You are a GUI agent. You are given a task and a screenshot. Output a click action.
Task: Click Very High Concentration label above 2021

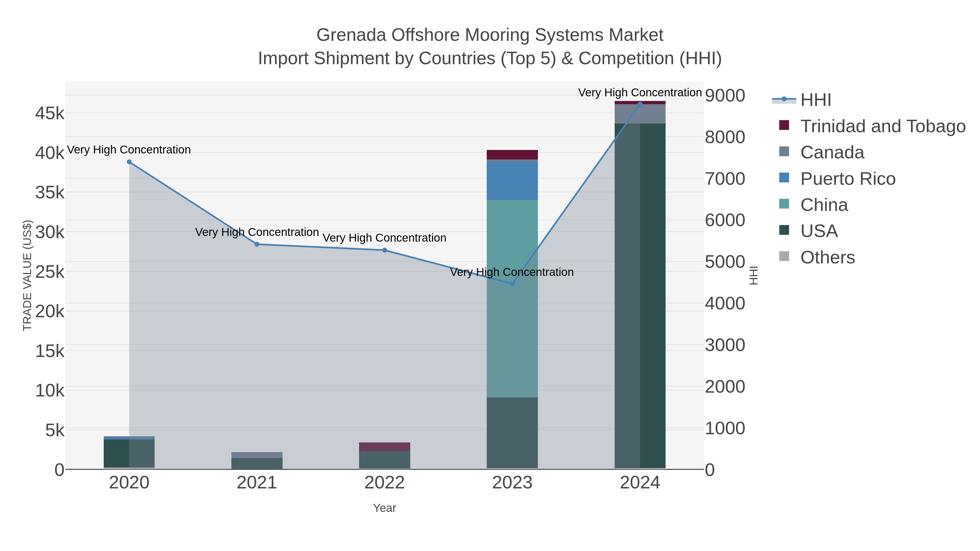click(257, 232)
